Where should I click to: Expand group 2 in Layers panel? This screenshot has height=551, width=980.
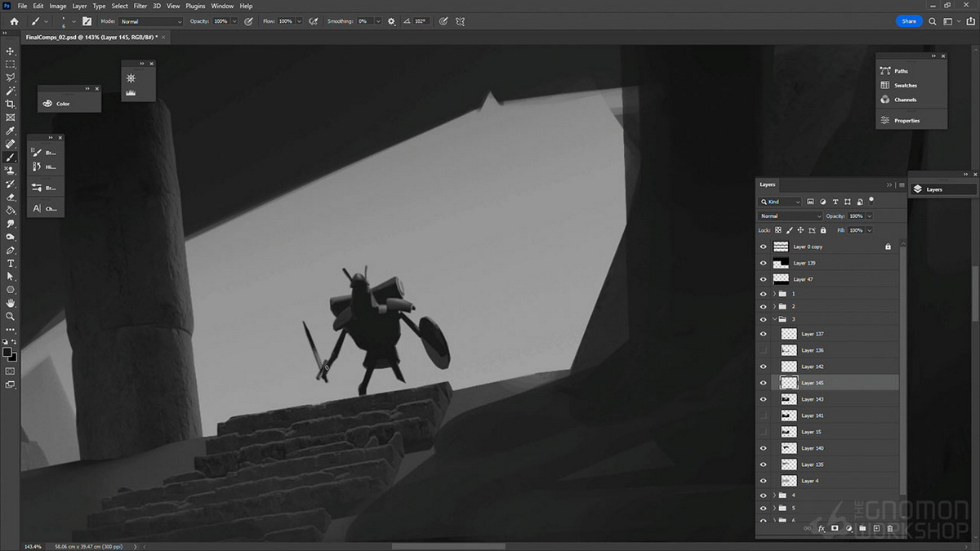[x=774, y=306]
